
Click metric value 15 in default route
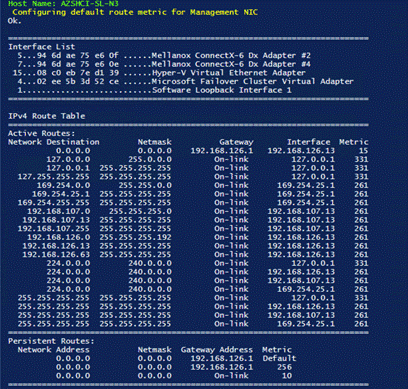[363, 151]
